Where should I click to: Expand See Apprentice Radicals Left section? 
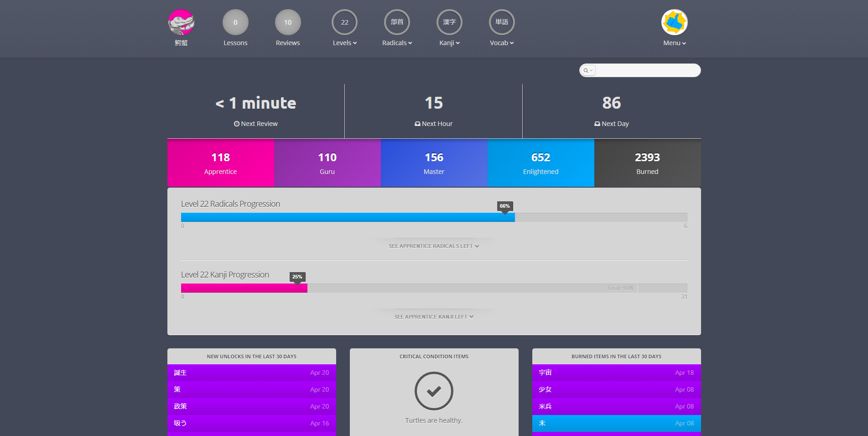click(x=433, y=246)
